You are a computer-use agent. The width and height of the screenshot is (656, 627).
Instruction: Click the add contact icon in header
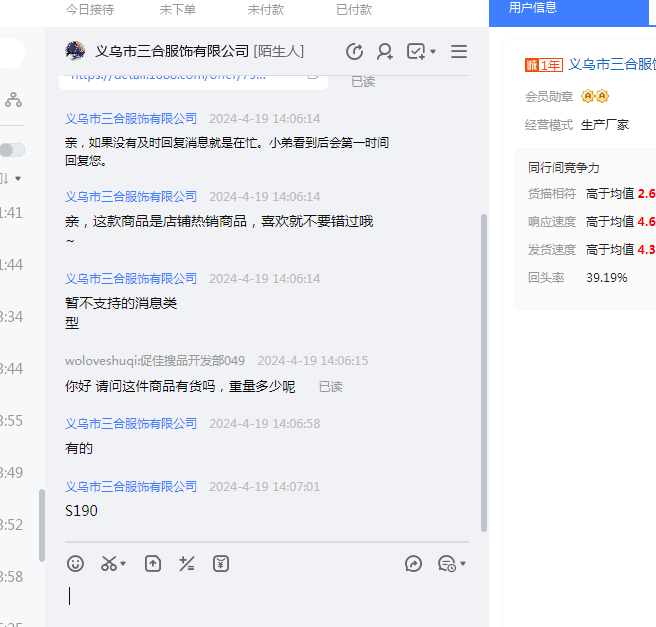pos(385,51)
